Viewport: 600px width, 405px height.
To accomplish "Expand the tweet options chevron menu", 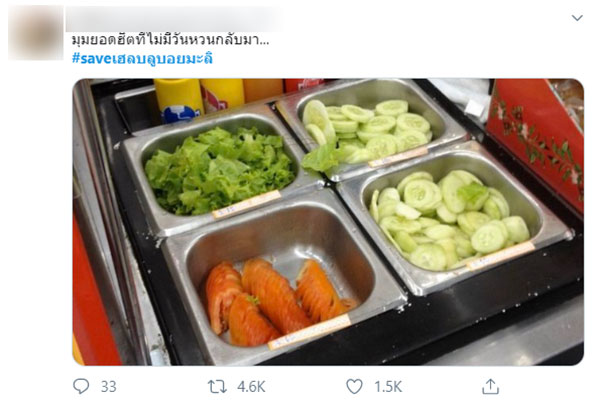I will pos(577,18).
